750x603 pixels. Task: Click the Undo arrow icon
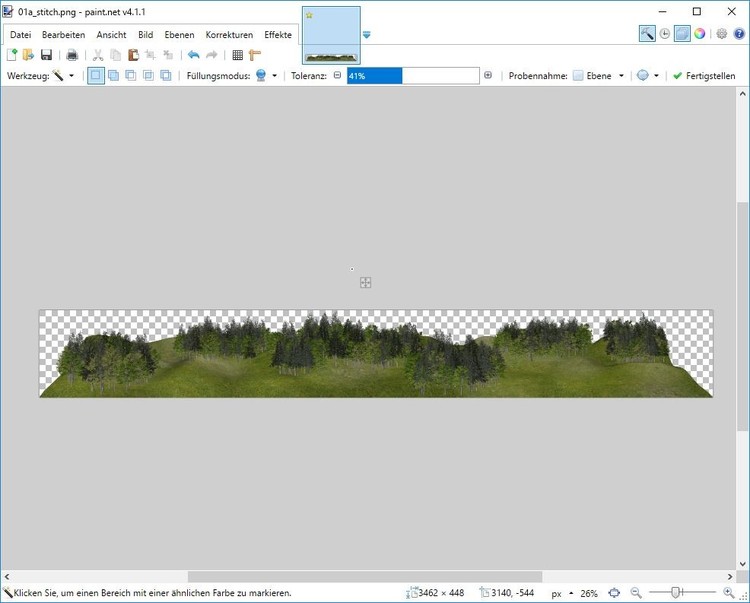[193, 55]
